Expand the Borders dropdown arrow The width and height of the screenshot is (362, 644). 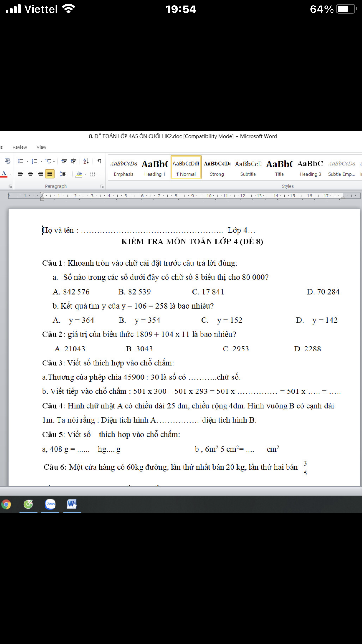coord(99,174)
